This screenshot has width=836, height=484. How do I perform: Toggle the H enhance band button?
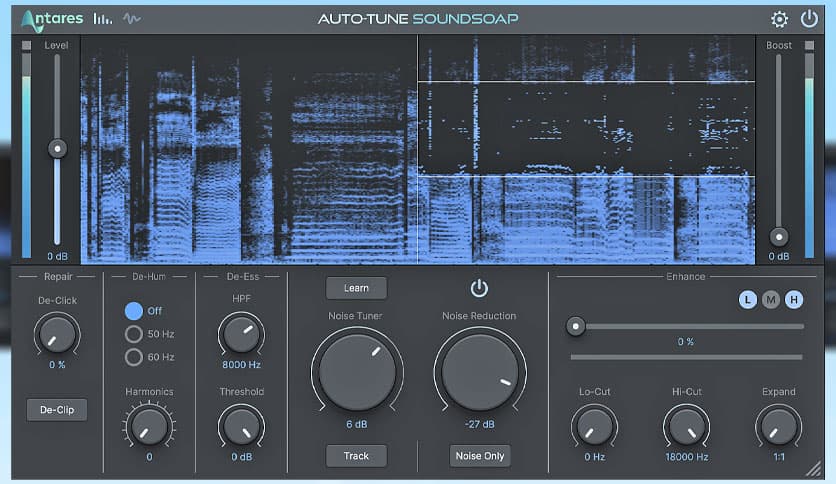tap(793, 300)
